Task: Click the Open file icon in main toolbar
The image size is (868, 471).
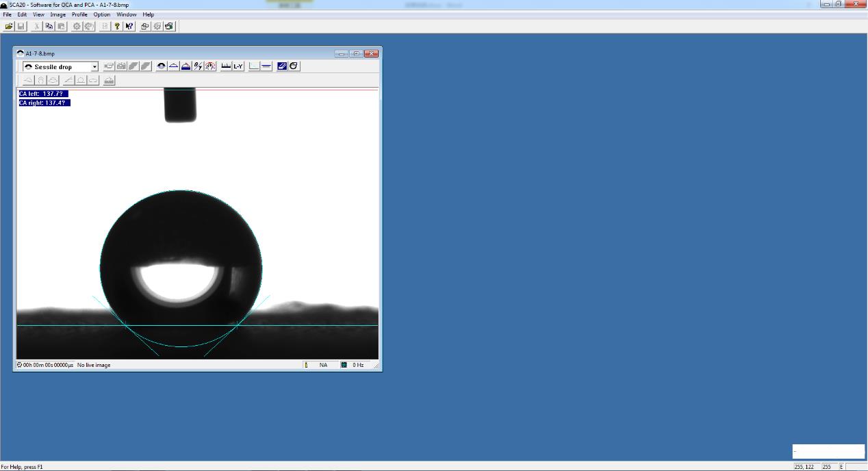Action: tap(9, 26)
